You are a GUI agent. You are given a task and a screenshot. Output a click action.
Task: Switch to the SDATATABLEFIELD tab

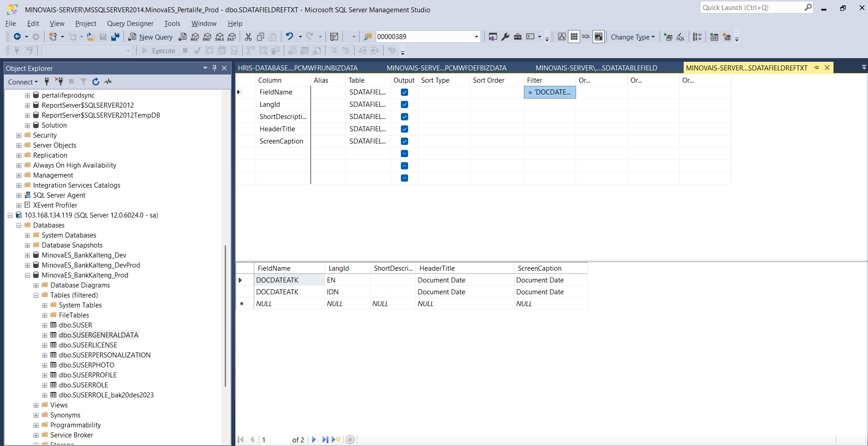(597, 68)
